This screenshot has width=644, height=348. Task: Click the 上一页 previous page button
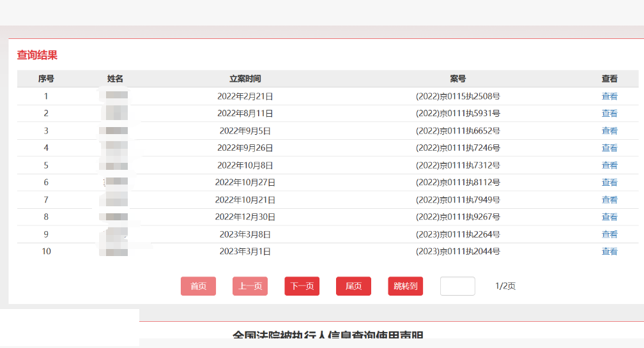250,286
